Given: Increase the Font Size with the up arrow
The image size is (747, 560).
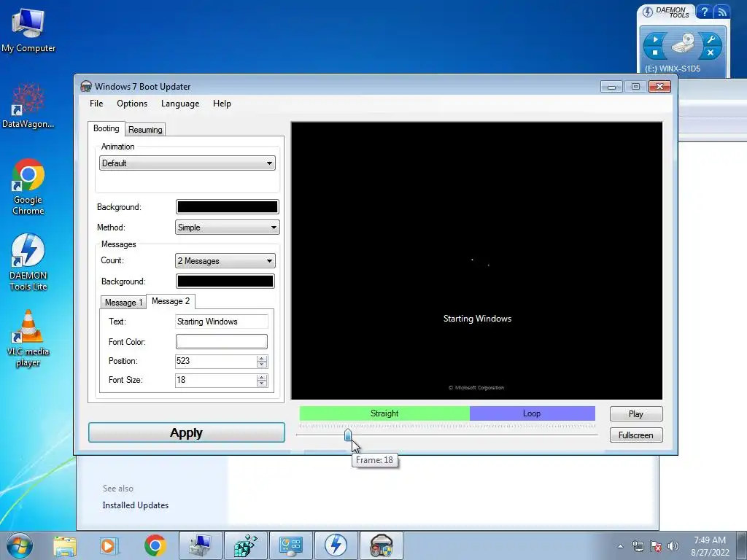Looking at the screenshot, I should point(262,377).
